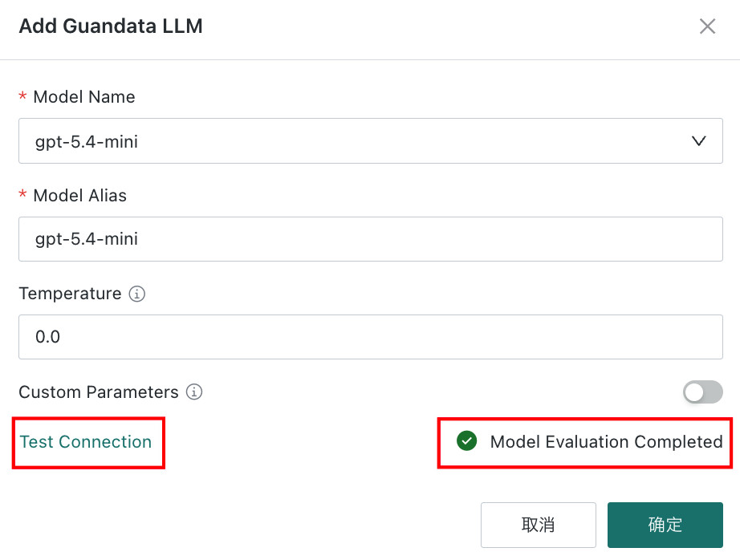Focus the Model Alias input field
This screenshot has height=560, width=740.
click(371, 239)
